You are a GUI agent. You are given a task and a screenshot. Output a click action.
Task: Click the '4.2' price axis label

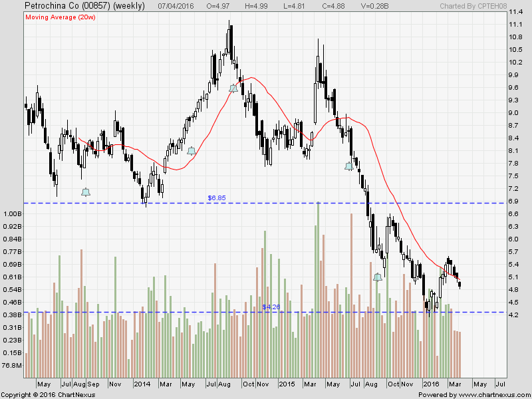point(513,315)
